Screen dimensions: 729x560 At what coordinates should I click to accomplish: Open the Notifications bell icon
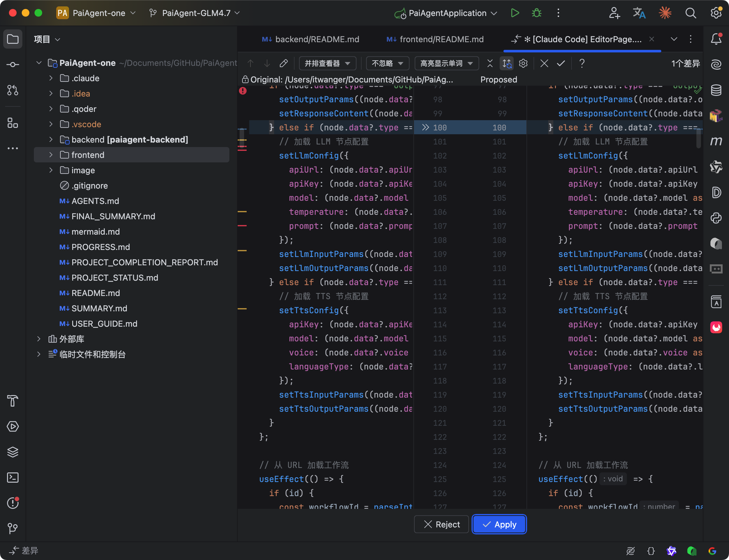click(716, 39)
